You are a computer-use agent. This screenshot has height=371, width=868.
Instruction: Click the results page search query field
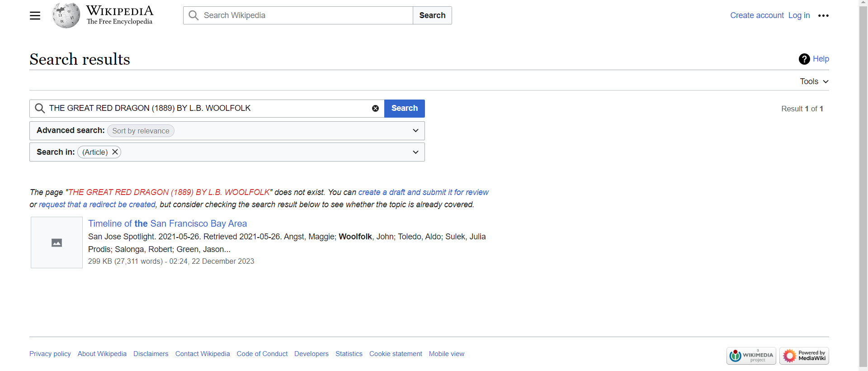coord(208,109)
